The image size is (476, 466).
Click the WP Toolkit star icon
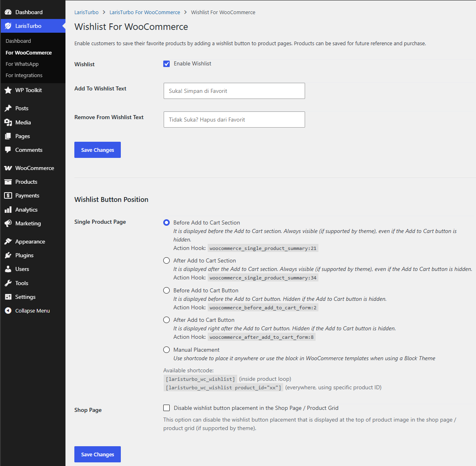coord(8,90)
